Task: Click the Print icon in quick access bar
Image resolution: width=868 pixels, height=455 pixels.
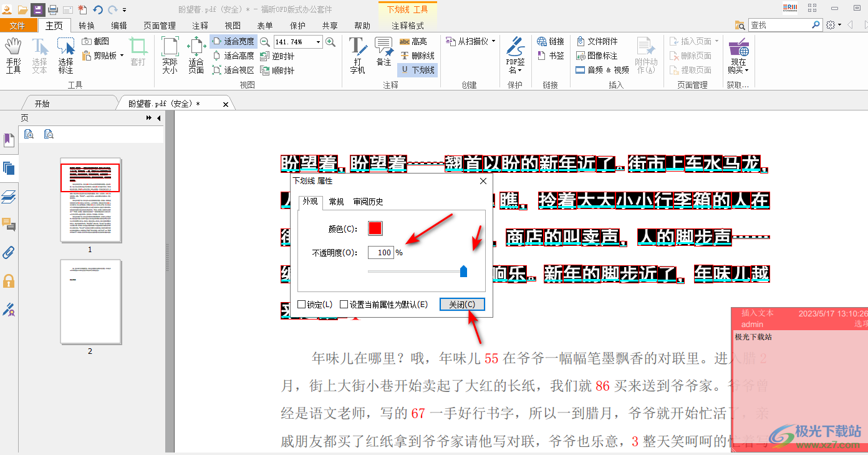Action: 53,9
